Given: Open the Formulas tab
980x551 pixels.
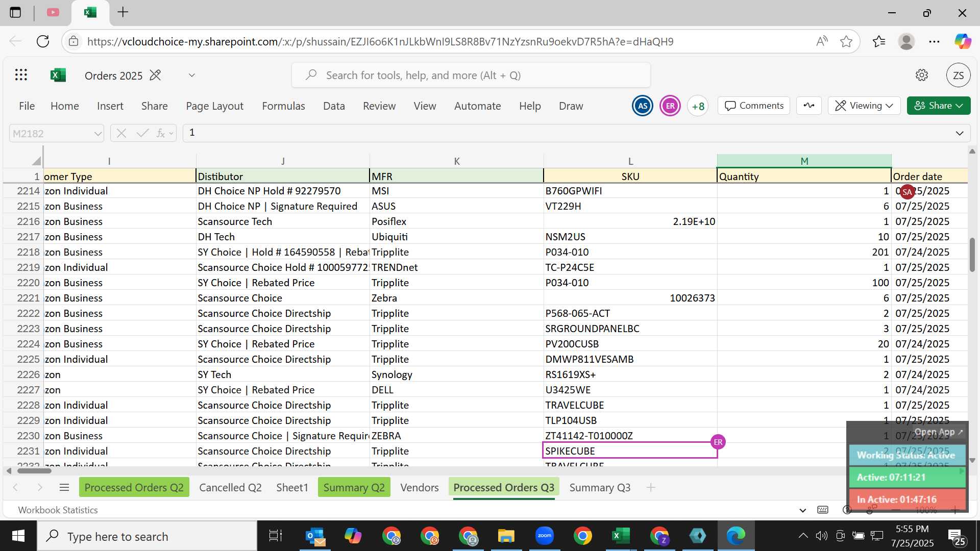Looking at the screenshot, I should [x=283, y=106].
